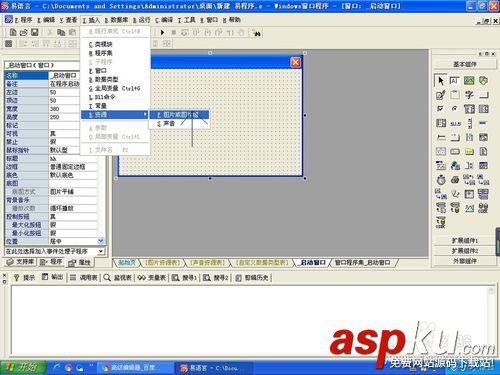Click the 标题 property value field

[x=72, y=158]
